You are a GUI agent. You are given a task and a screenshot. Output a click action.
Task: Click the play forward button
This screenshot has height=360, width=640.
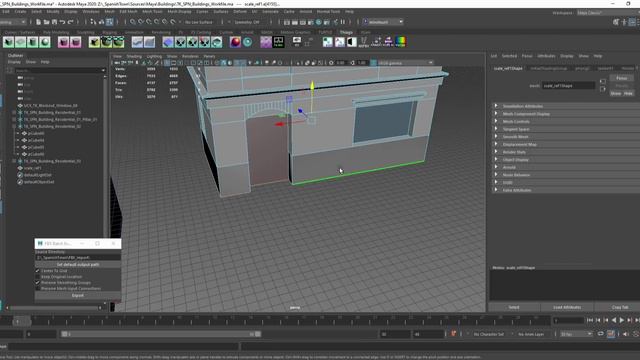tap(622, 320)
